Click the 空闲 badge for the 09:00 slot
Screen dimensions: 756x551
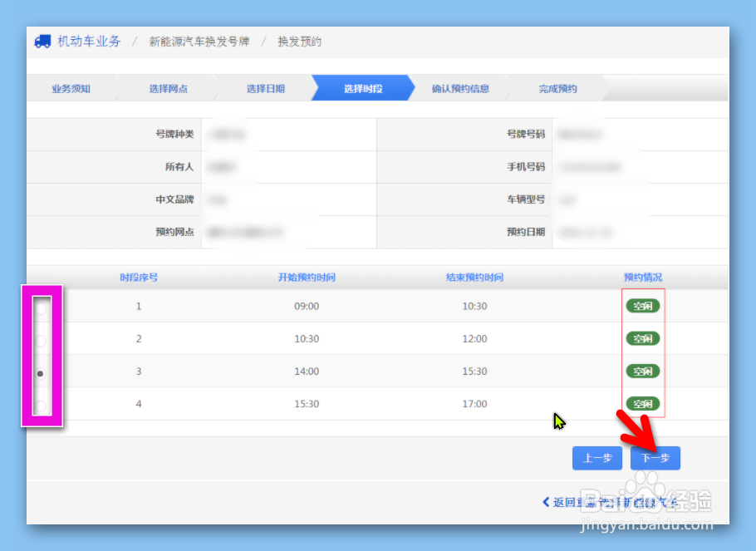(x=642, y=306)
